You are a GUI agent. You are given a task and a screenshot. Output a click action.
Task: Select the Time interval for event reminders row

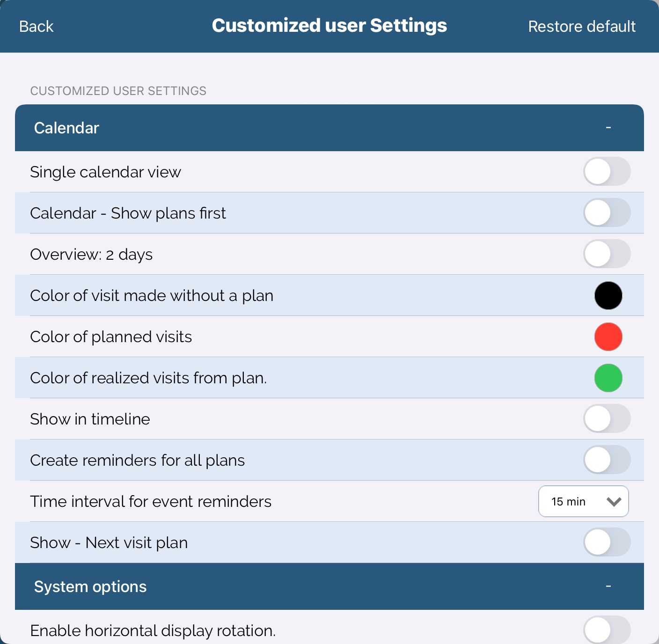[x=151, y=502]
